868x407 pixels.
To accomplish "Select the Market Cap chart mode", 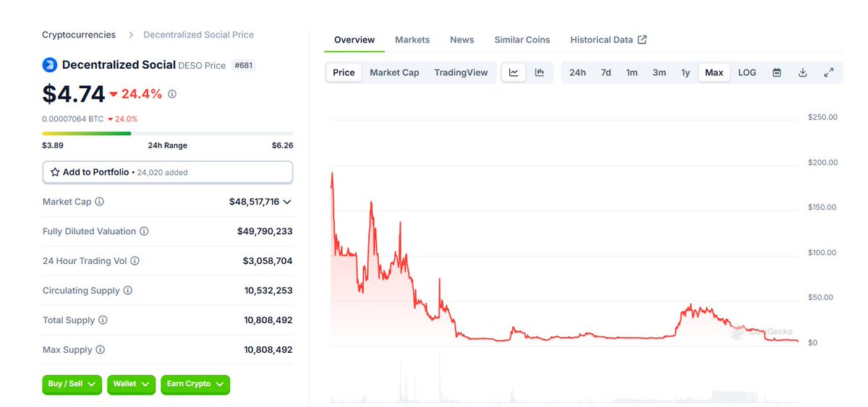I will 394,72.
